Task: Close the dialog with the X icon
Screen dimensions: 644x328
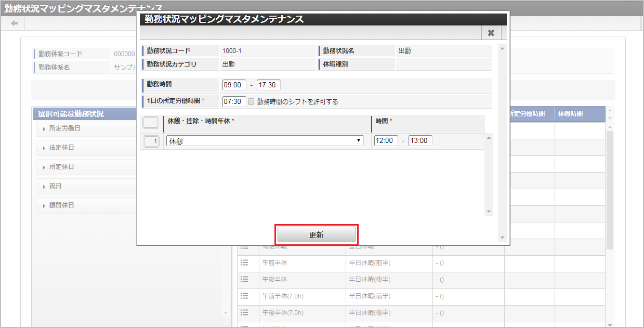Action: [491, 33]
